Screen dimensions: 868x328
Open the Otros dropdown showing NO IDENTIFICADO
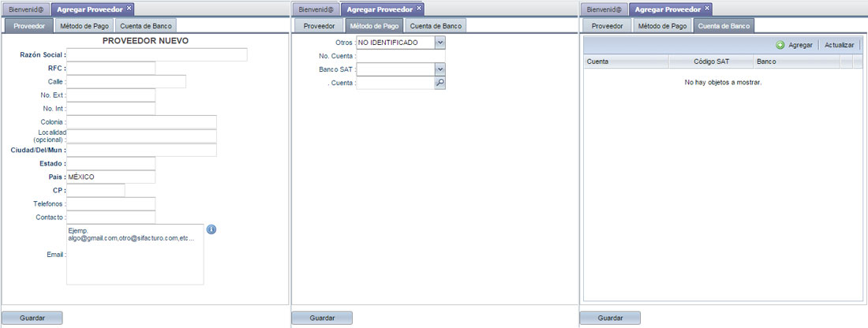[440, 43]
